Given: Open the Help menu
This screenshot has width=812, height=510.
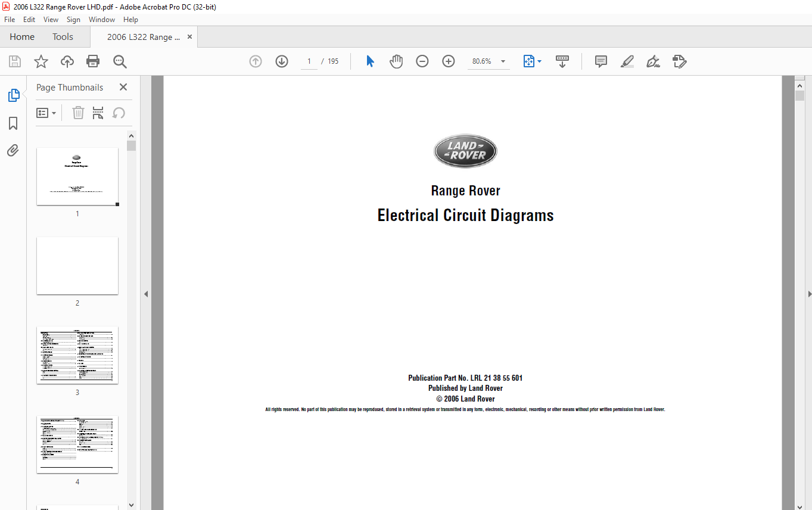Looking at the screenshot, I should tap(130, 20).
